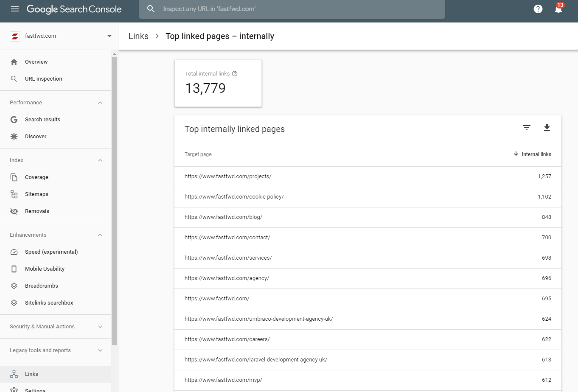Click the Coverage pages icon
The width and height of the screenshot is (578, 392).
coord(14,177)
